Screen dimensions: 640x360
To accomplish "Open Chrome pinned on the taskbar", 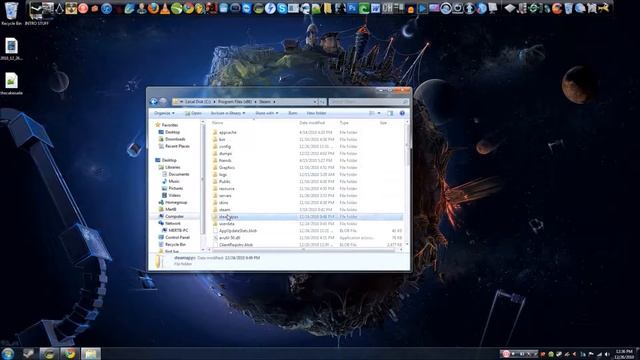I will [x=69, y=353].
